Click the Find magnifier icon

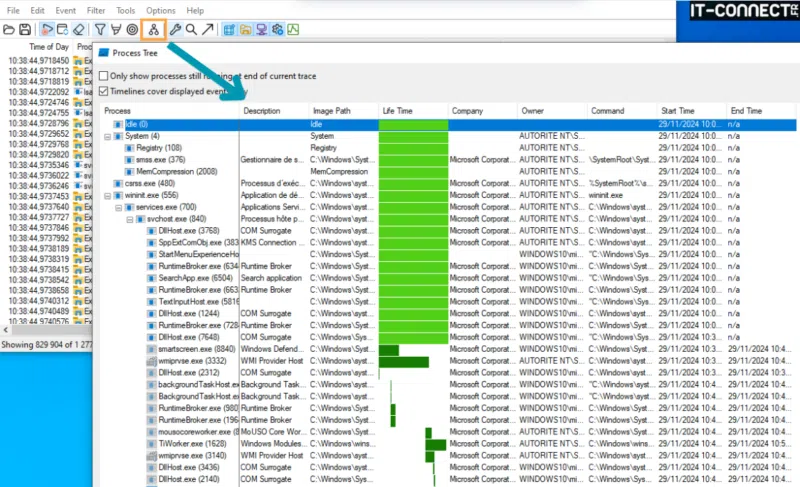tap(191, 30)
